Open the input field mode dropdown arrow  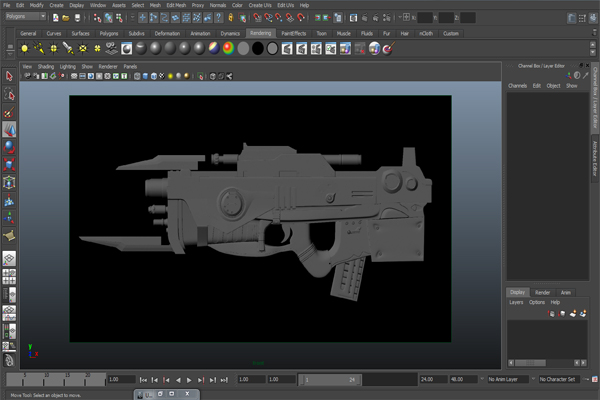click(400, 18)
